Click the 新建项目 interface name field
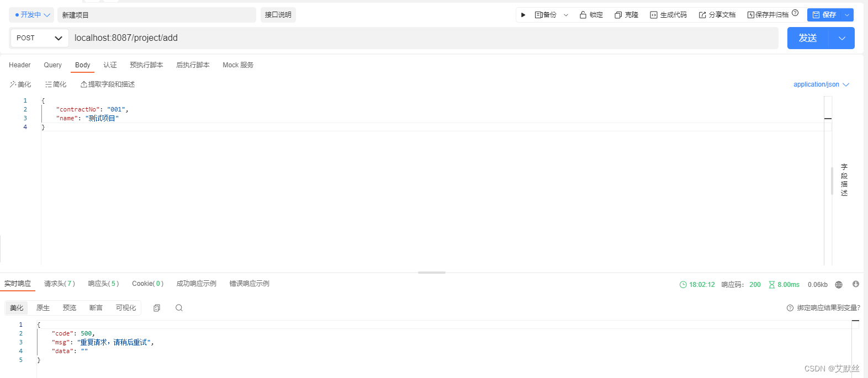 (157, 15)
